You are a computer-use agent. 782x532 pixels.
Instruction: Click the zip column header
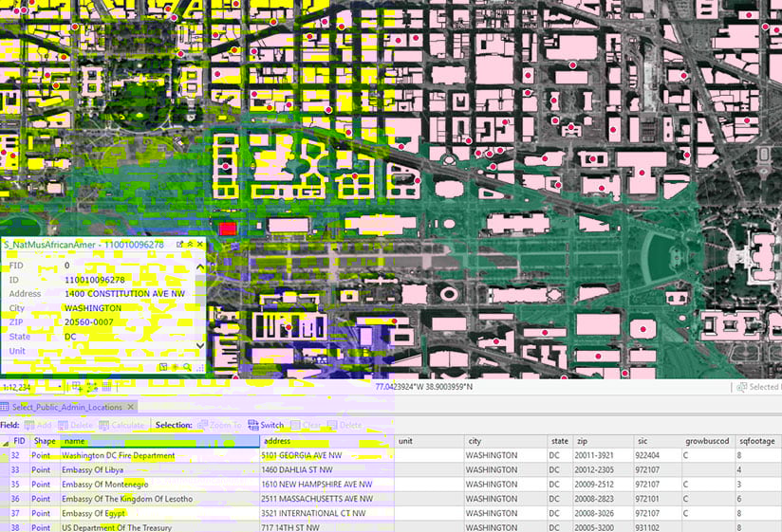coord(603,441)
